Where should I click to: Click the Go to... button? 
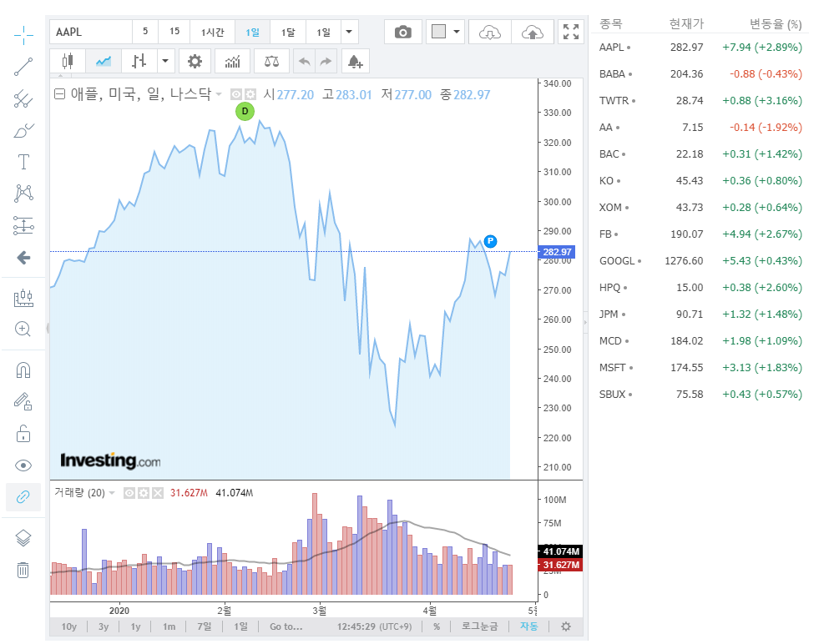(286, 626)
